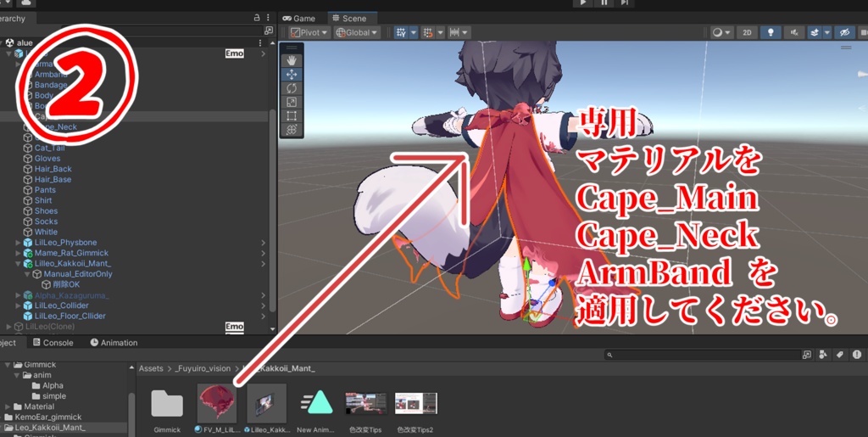The height and width of the screenshot is (437, 868).
Task: Select LilLeo_Floor_Cllider in hierarchy
Action: click(70, 317)
